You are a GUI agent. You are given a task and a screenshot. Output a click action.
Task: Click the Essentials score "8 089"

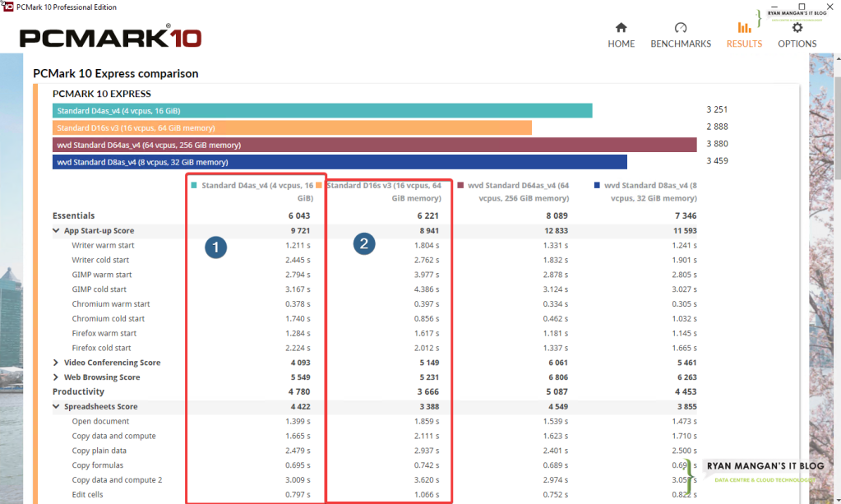pyautogui.click(x=557, y=215)
